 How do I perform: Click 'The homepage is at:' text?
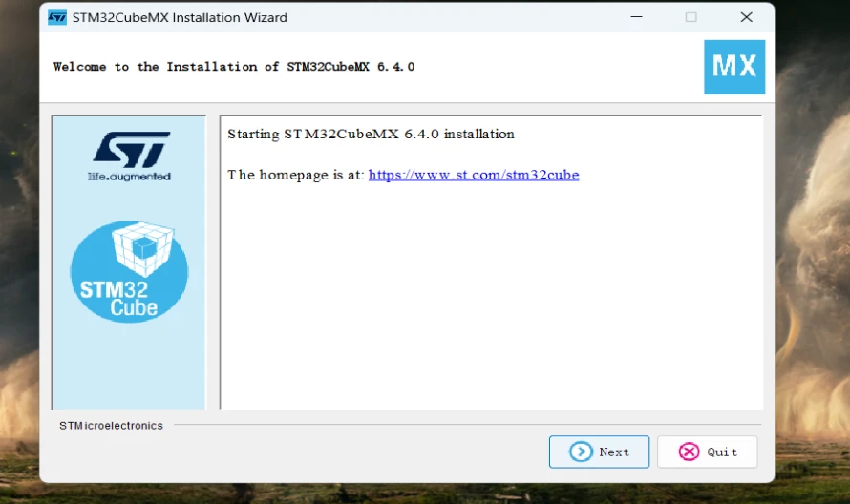pos(296,175)
